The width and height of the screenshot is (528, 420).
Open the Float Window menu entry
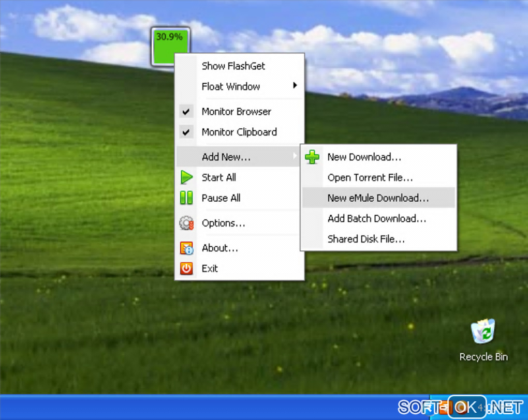tap(240, 86)
